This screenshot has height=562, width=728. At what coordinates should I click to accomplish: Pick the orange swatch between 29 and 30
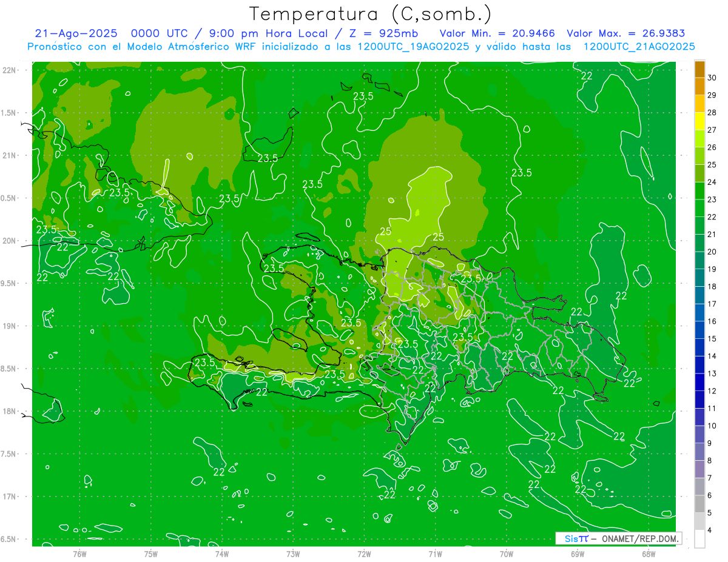coord(699,87)
